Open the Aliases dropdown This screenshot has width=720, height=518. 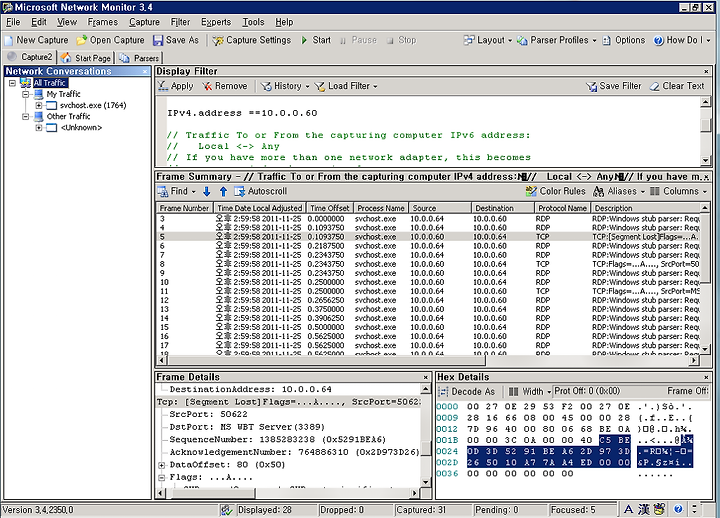619,191
